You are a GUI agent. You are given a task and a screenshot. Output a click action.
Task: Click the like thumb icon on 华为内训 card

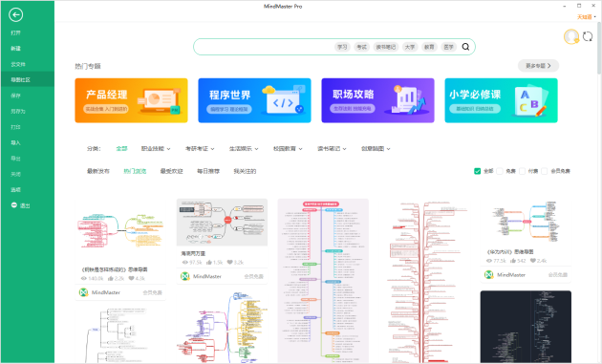513,260
